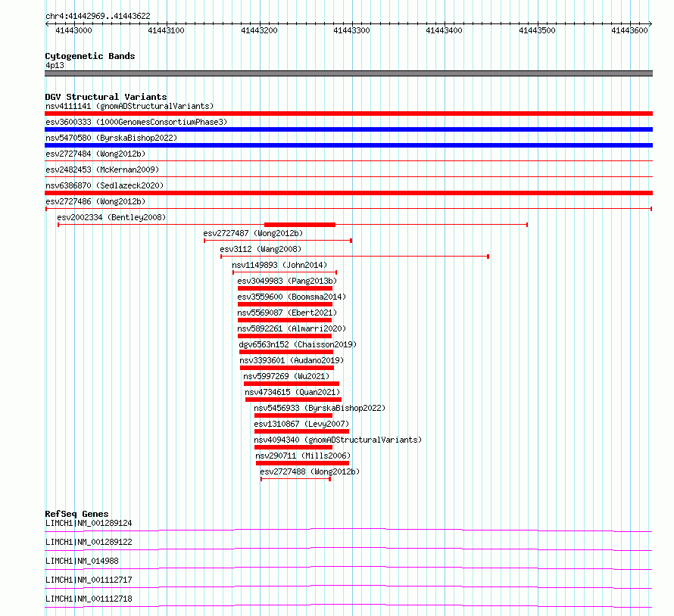The width and height of the screenshot is (674, 616).
Task: Click the esv3600333 1000GenomesConsortiumPhase3 label
Action: click(x=136, y=122)
